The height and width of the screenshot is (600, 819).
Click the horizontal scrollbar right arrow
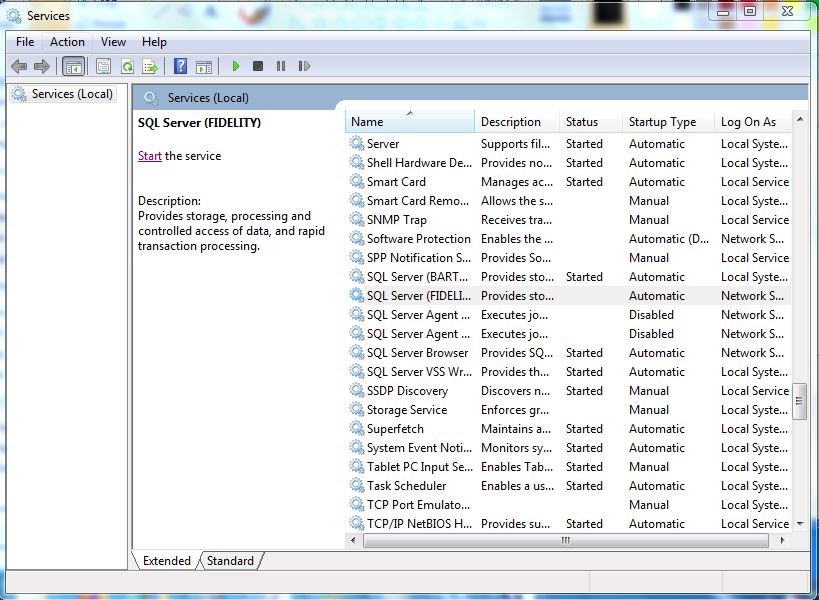coord(782,540)
